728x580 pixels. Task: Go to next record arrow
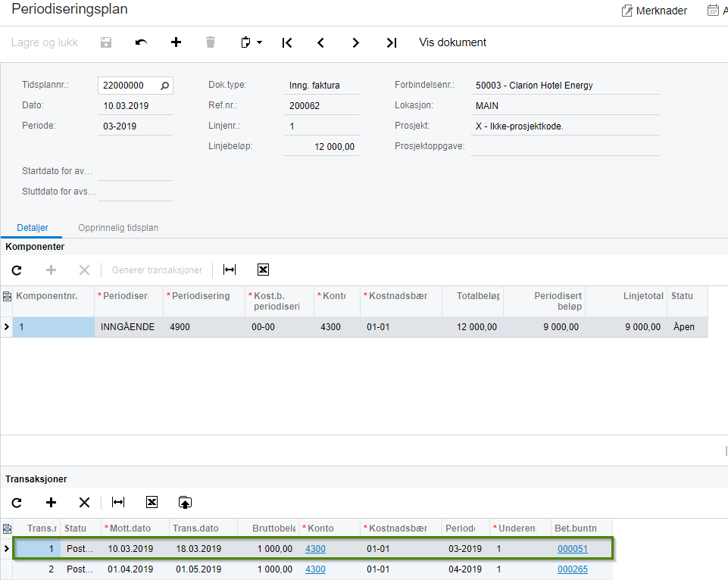355,42
